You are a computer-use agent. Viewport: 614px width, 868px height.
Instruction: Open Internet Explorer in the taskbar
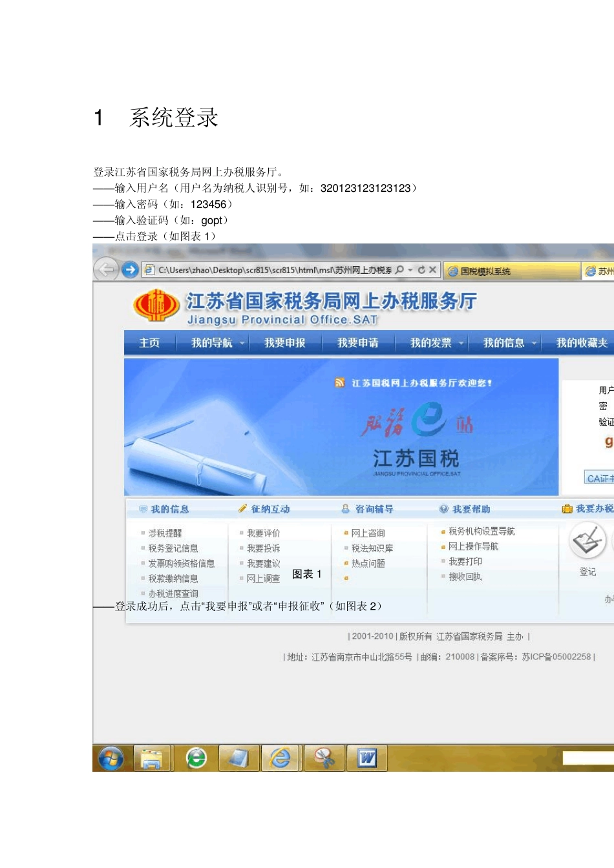click(x=281, y=758)
